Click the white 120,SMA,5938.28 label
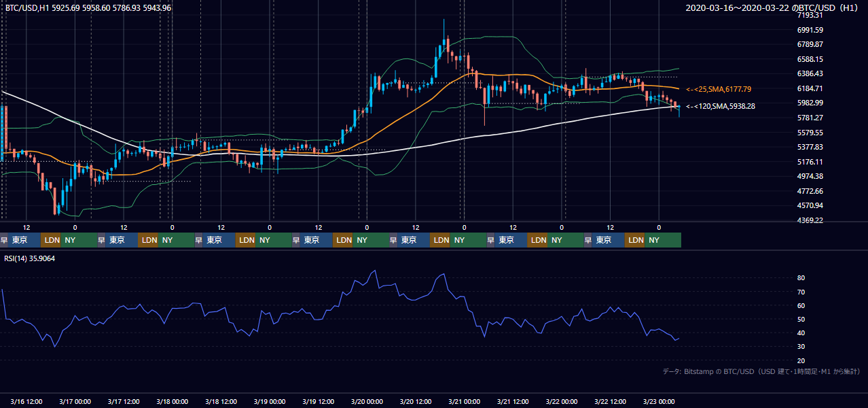 coord(721,106)
